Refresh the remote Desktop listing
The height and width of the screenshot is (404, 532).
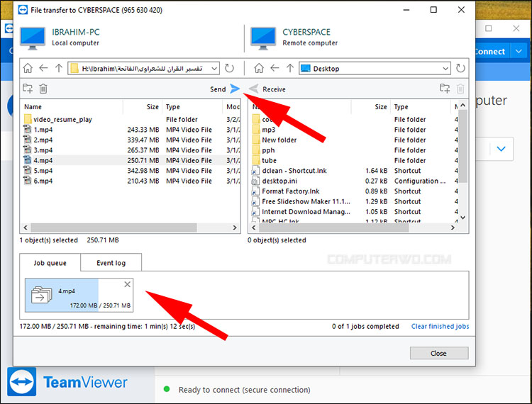(460, 68)
